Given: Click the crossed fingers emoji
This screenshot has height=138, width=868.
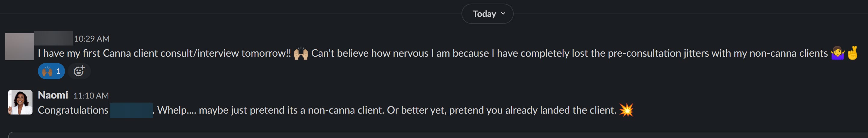Looking at the screenshot, I should click(x=853, y=53).
